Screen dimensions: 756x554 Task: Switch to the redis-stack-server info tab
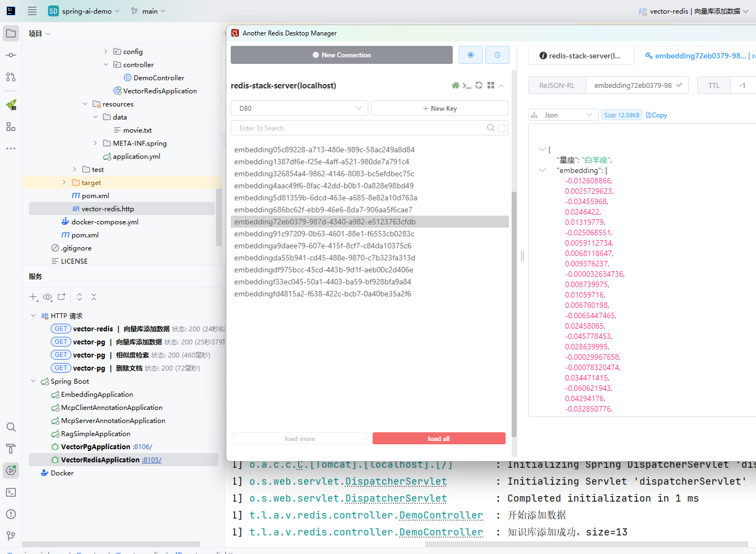580,56
